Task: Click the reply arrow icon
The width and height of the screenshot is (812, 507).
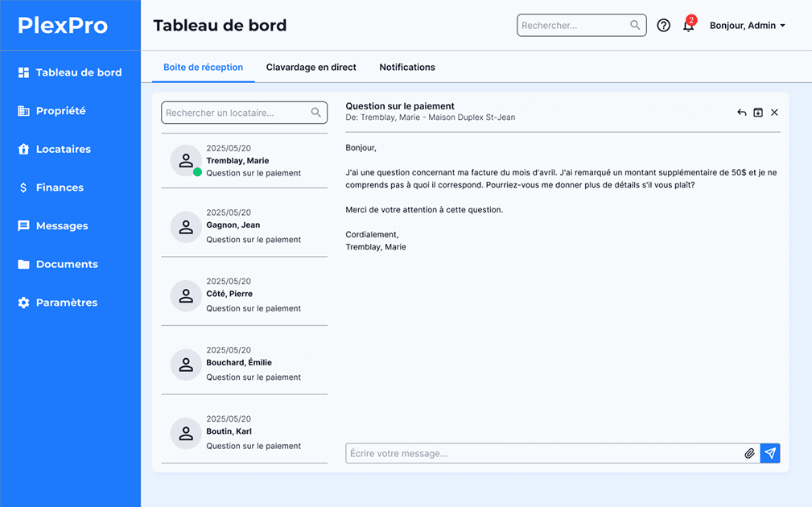Action: (741, 113)
